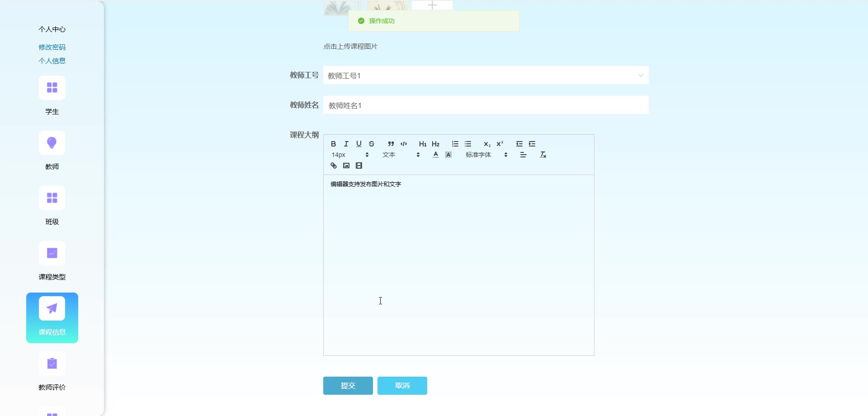This screenshot has height=416, width=868.
Task: Insert a video into the editor
Action: coord(359,165)
